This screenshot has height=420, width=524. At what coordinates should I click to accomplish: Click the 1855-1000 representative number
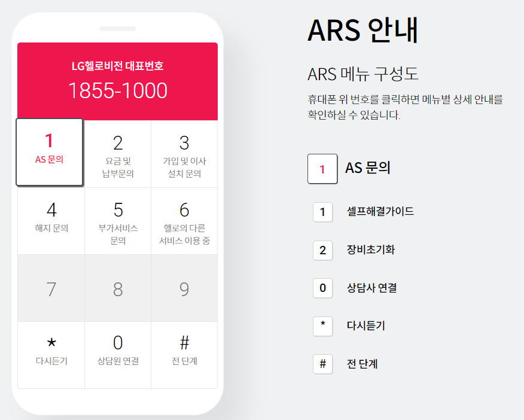coord(118,90)
